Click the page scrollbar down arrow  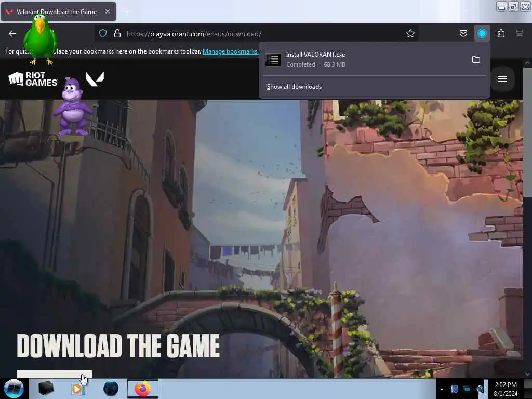tap(527, 374)
